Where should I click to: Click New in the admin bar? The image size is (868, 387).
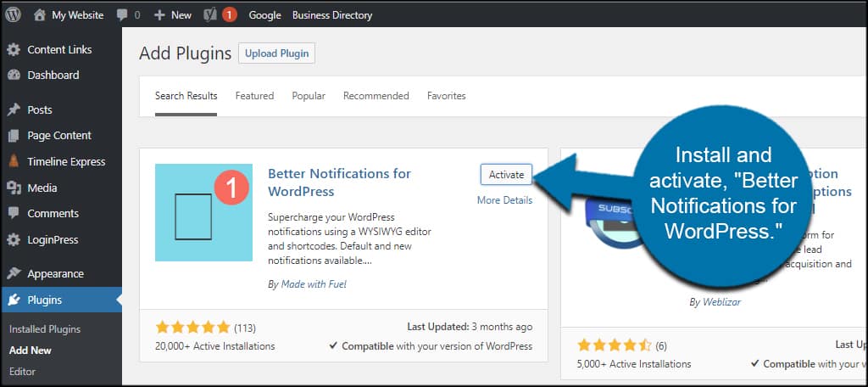181,15
